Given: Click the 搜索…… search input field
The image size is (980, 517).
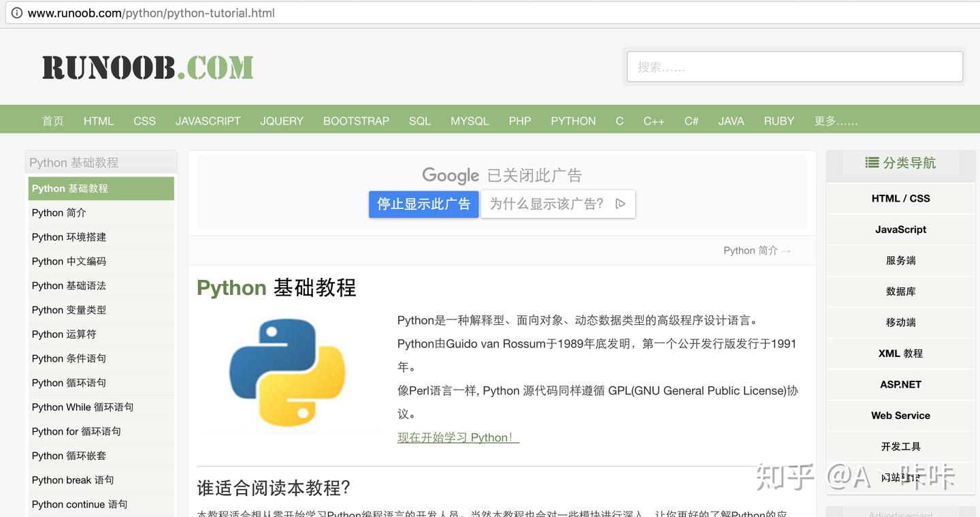Looking at the screenshot, I should tap(794, 66).
